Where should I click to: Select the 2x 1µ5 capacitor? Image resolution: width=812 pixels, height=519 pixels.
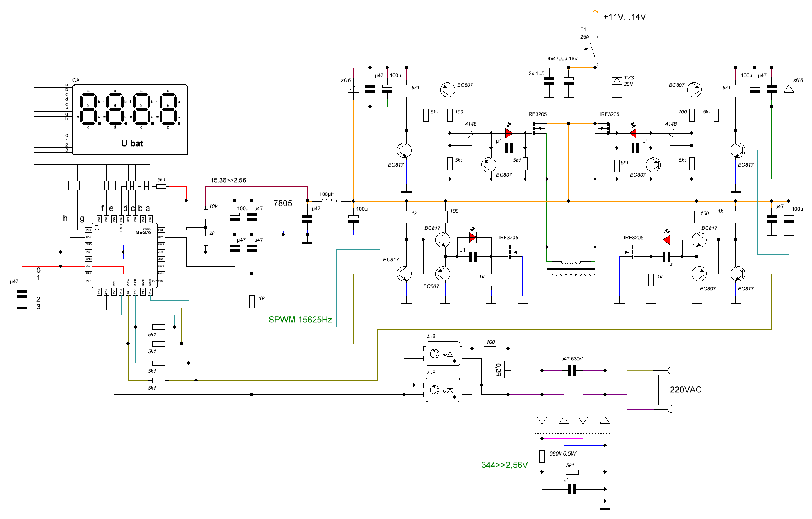point(549,81)
